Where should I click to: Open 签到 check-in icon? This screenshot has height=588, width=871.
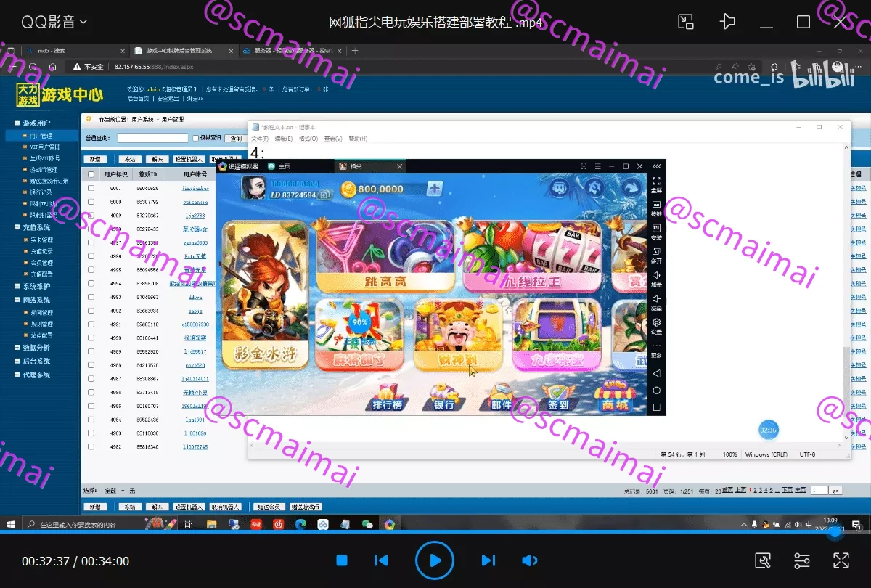click(558, 397)
